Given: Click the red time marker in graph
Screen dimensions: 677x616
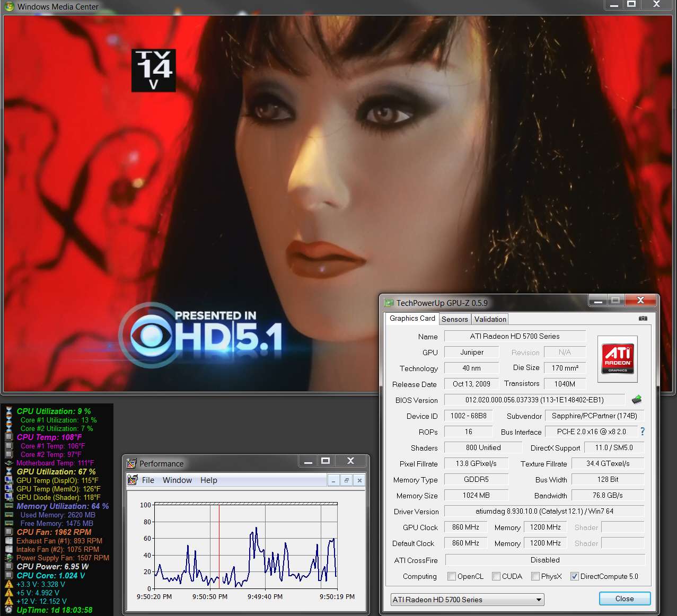Looking at the screenshot, I should (219, 546).
